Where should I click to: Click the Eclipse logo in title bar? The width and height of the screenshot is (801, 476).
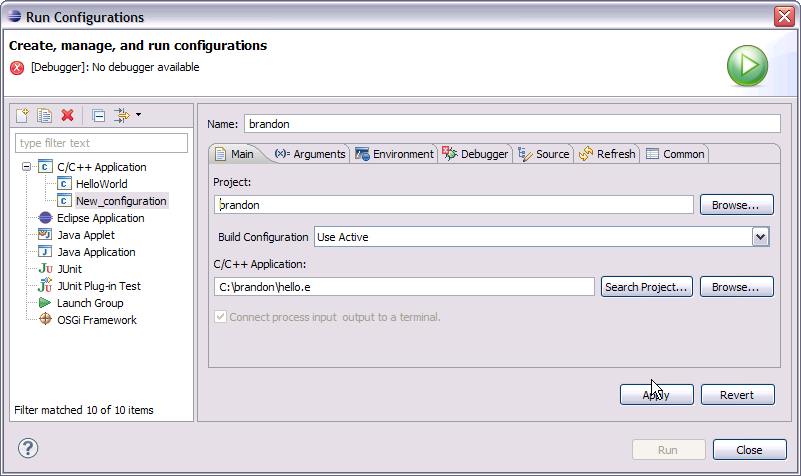pos(14,16)
